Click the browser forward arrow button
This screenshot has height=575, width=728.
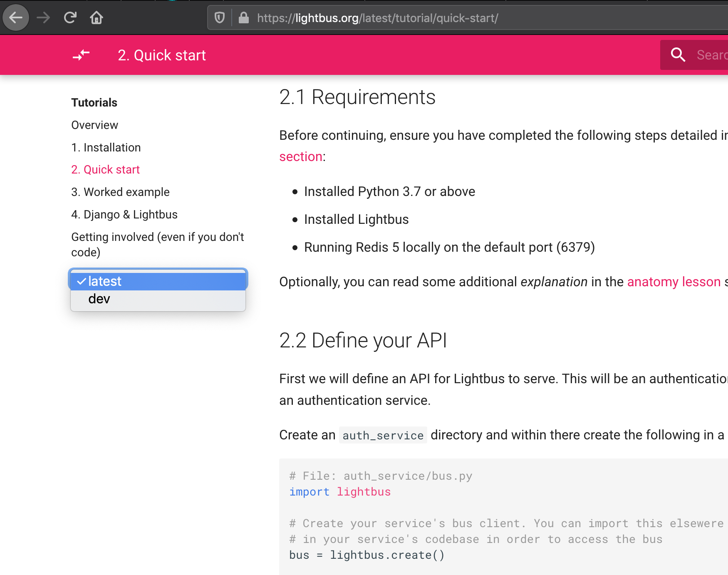(43, 17)
